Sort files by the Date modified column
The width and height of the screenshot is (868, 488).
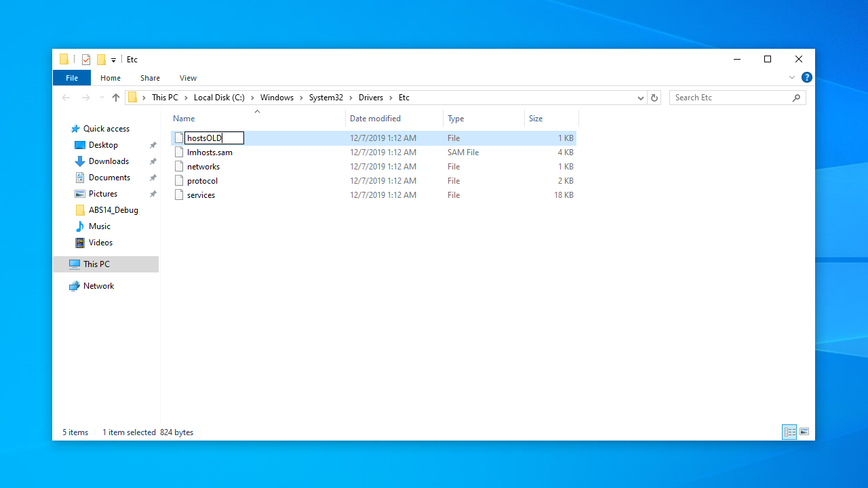tap(375, 119)
